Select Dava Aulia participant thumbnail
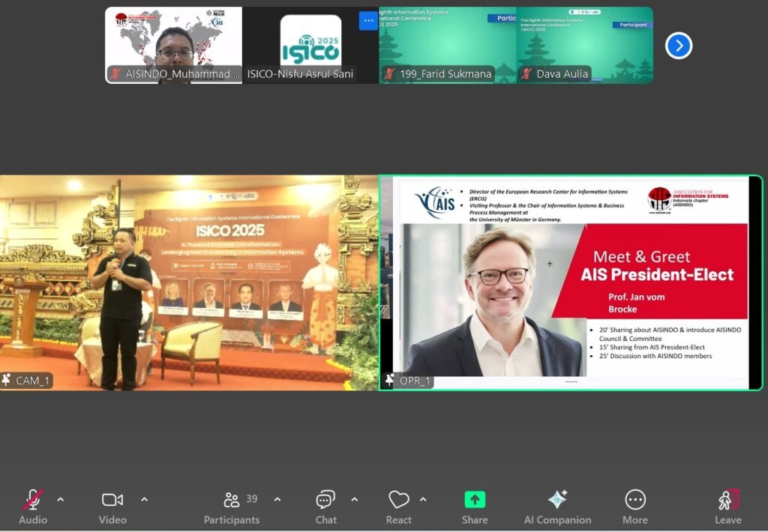The width and height of the screenshot is (768, 532). (x=585, y=45)
